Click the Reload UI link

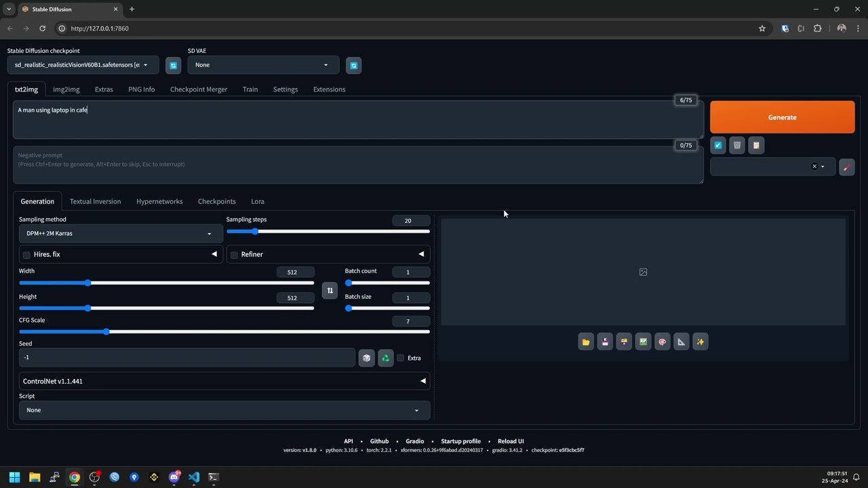511,441
